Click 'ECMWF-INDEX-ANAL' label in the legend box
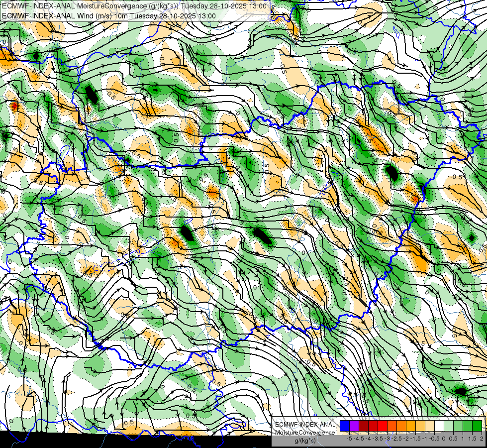Image resolution: width=487 pixels, height=448 pixels. tap(305, 425)
